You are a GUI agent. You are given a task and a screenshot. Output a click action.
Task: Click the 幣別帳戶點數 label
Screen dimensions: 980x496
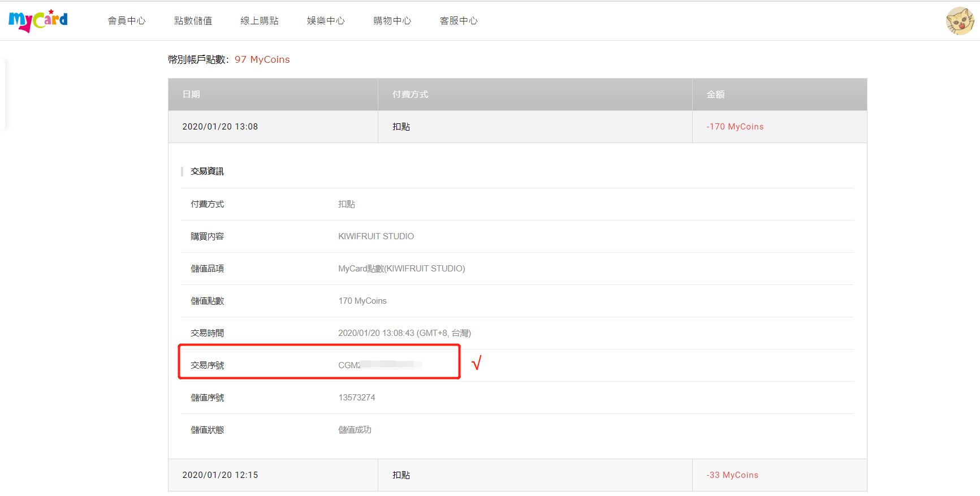[198, 59]
